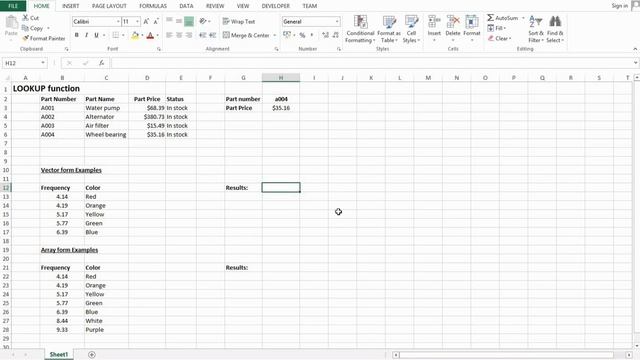Screen dimensions: 640x360
Task: Open Format as Table gallery
Action: point(389,29)
